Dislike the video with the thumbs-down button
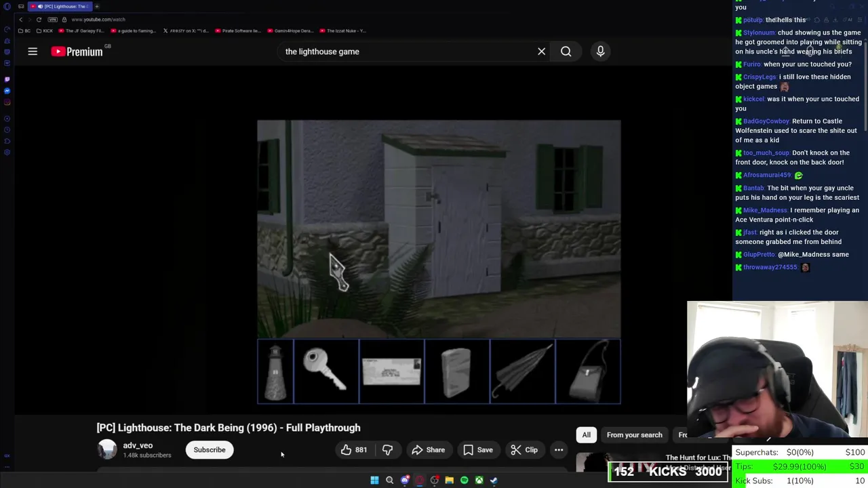This screenshot has height=488, width=868. [x=387, y=450]
